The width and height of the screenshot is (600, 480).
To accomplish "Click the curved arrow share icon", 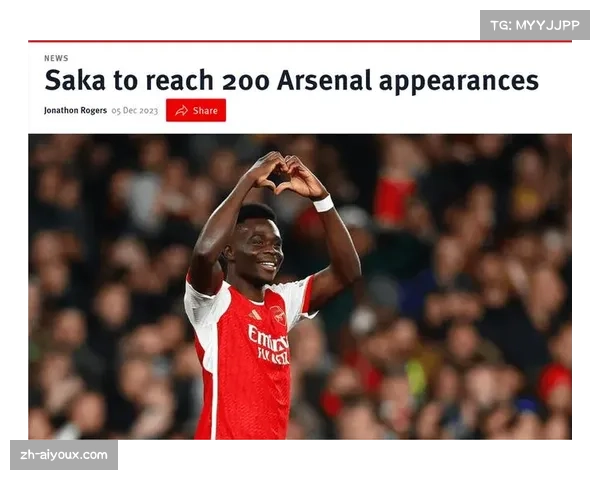I will point(181,111).
